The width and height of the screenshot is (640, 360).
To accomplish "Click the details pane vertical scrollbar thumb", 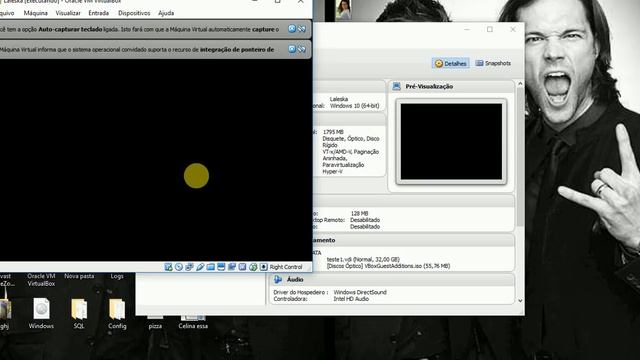I will tap(520, 157).
